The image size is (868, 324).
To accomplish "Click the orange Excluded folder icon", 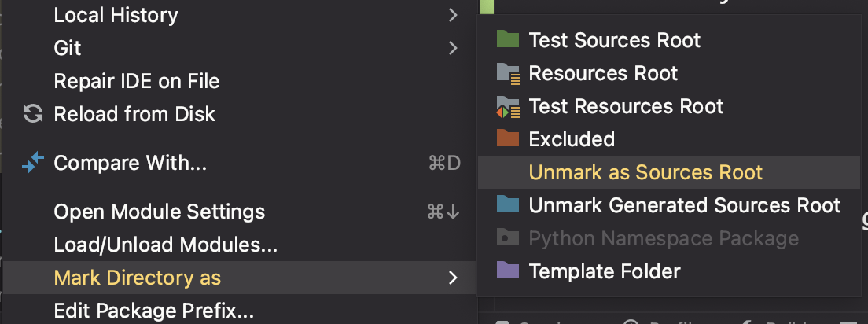I will 508,138.
